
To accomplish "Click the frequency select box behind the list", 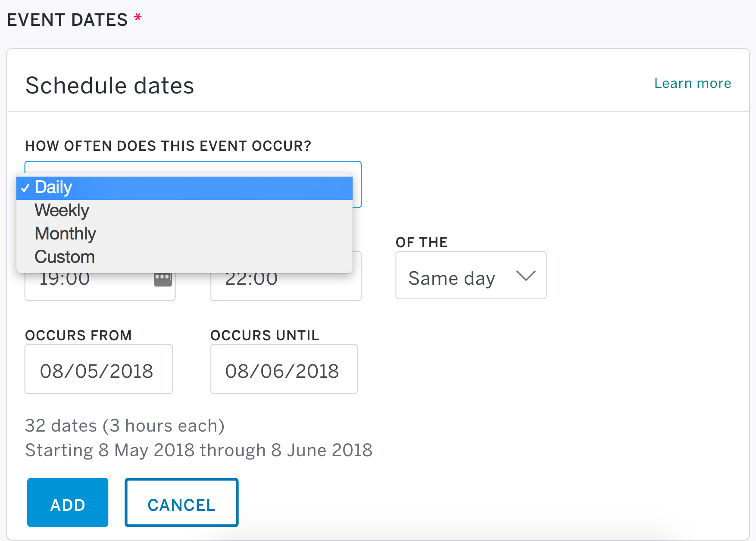I will click(x=357, y=184).
